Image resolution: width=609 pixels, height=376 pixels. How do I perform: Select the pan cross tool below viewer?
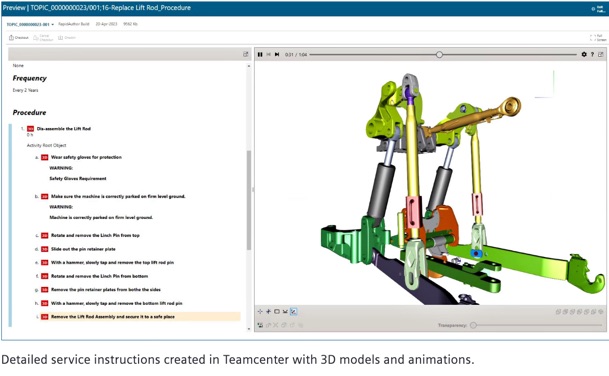point(268,312)
